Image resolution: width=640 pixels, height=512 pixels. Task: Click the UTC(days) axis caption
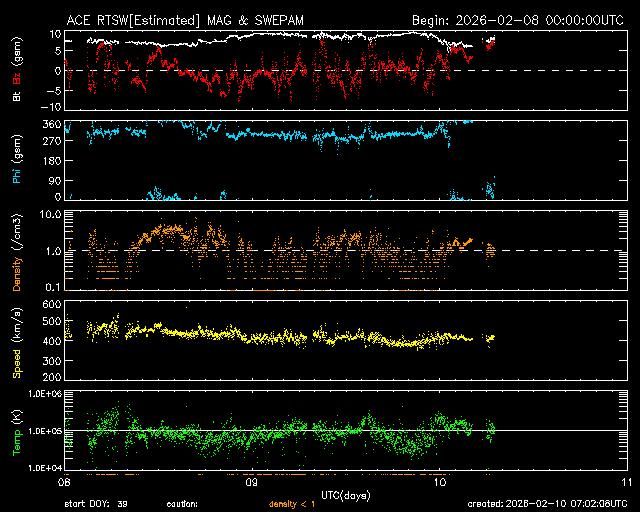345,493
